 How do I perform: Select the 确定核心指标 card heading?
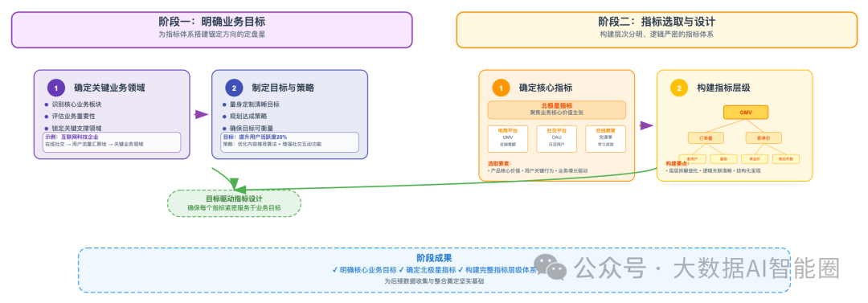(x=545, y=88)
